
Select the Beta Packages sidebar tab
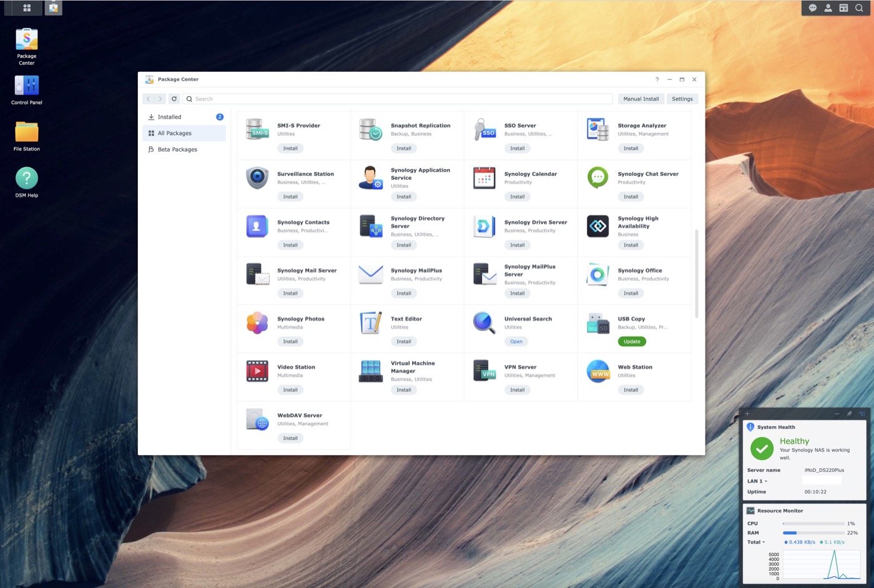[x=184, y=149]
